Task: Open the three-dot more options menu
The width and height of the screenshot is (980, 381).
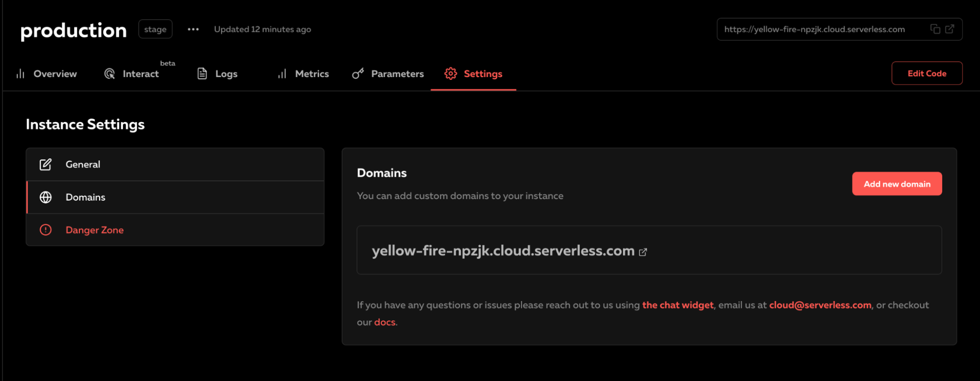Action: (193, 29)
